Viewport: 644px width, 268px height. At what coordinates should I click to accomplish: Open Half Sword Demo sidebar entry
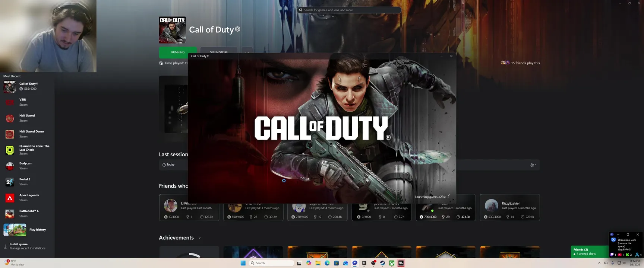(x=27, y=134)
